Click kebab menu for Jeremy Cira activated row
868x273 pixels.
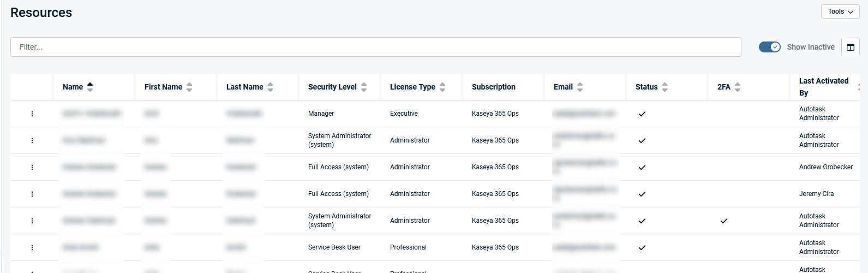click(x=32, y=194)
